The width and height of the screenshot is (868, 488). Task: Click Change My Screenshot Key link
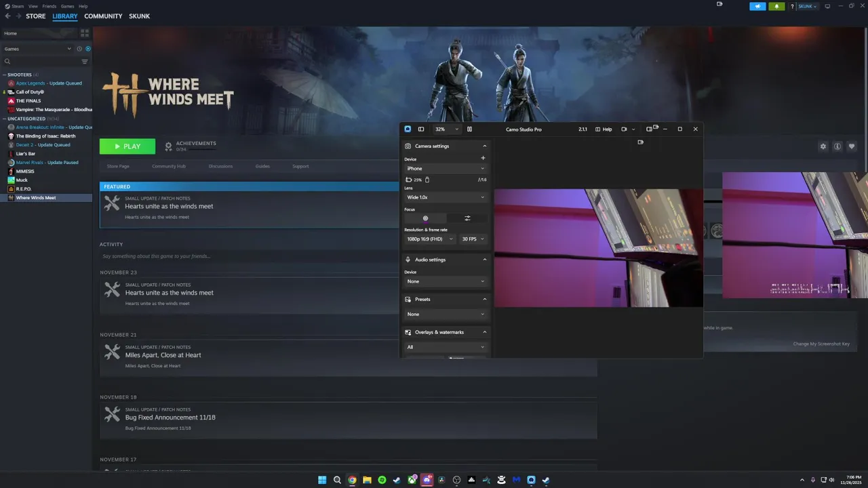tap(821, 344)
